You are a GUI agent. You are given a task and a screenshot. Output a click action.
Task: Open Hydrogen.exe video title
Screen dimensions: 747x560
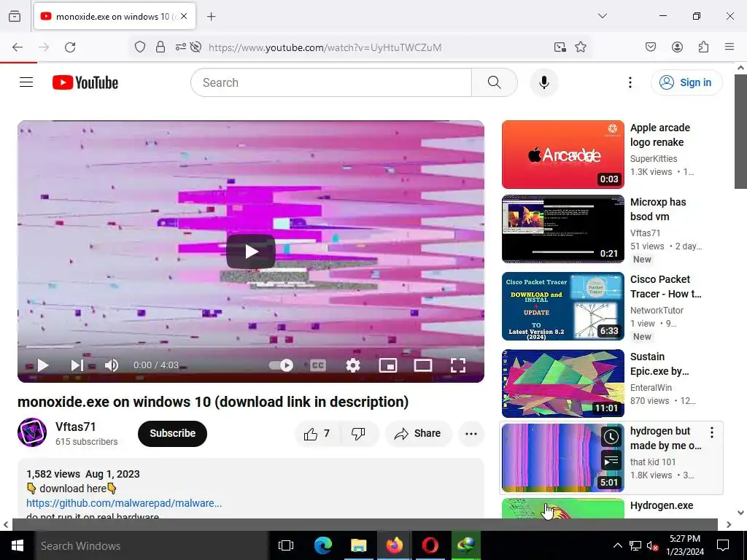[x=662, y=505]
